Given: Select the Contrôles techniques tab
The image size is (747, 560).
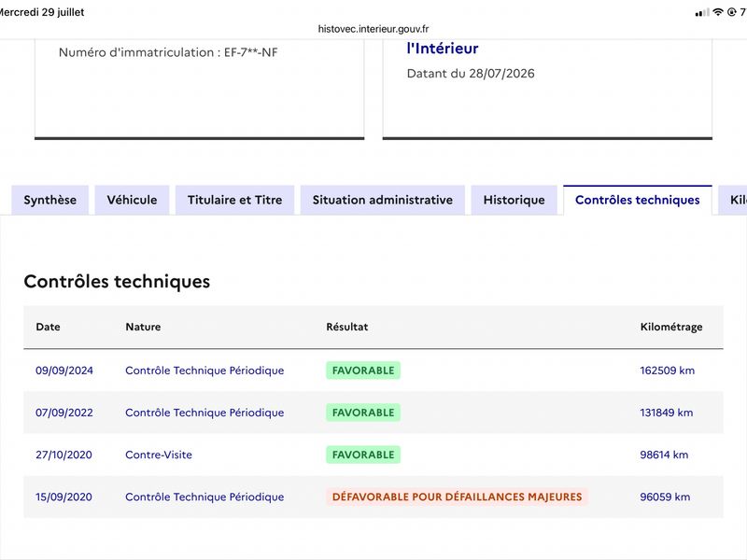Looking at the screenshot, I should (x=638, y=200).
